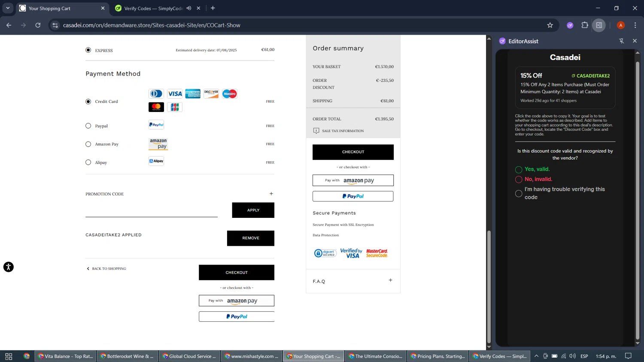
Task: Click the American Express card icon
Action: point(193,94)
